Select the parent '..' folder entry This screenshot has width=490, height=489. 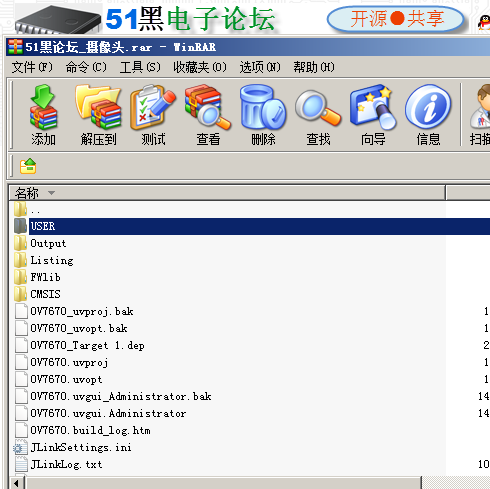35,210
